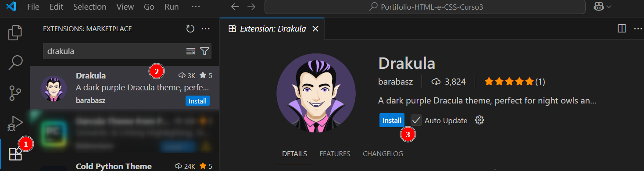Select the Drakula extension in results list
Image resolution: width=644 pixels, height=171 pixels.
[x=125, y=88]
